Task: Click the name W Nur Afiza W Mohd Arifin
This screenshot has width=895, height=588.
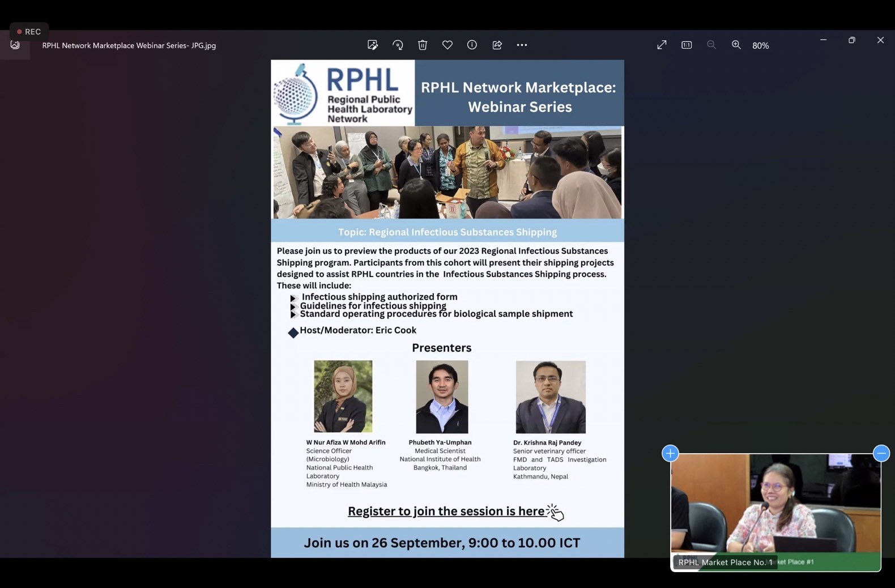Action: (346, 442)
